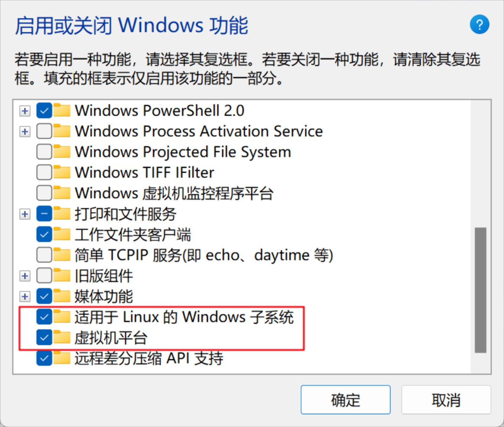
Task: Click the 确定 button
Action: tap(345, 400)
